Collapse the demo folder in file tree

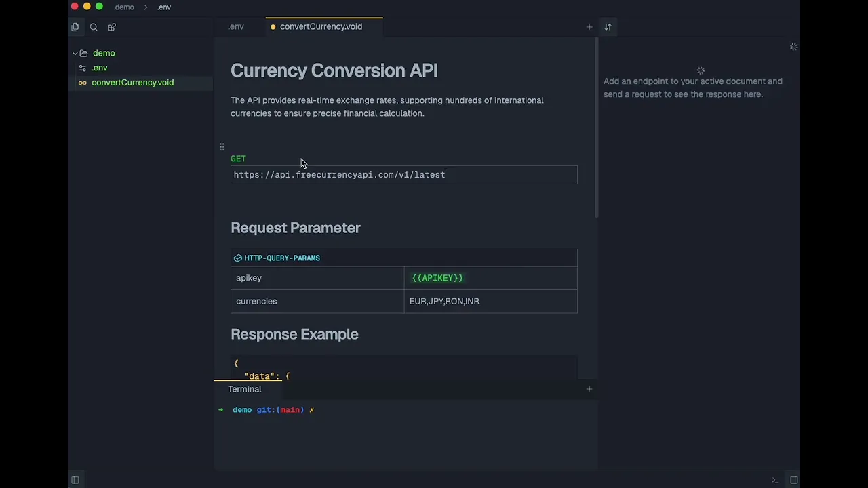tap(75, 53)
